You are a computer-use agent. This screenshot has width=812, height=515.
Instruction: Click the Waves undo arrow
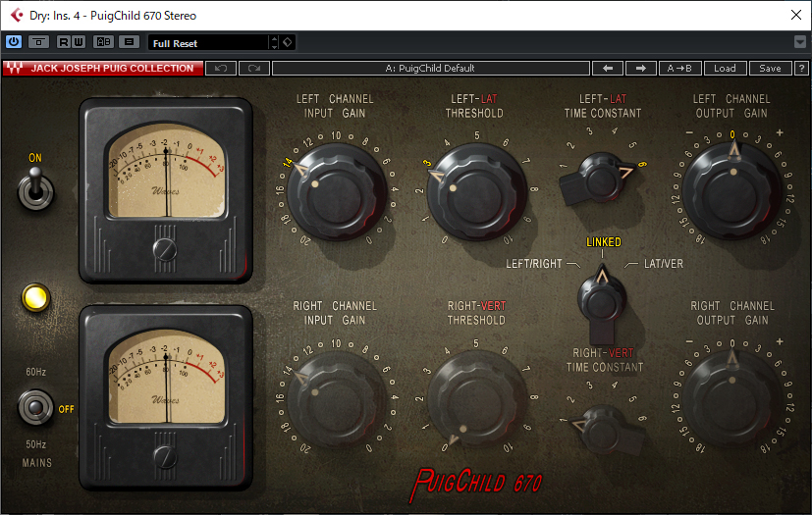click(221, 69)
